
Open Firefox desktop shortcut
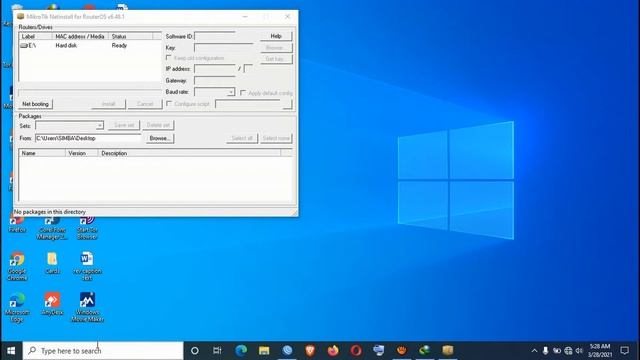(17, 224)
